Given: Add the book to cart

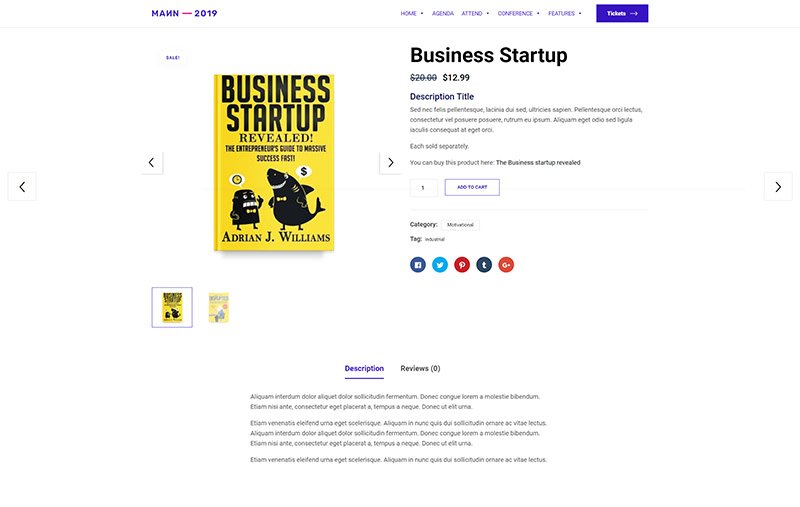Looking at the screenshot, I should coord(472,187).
